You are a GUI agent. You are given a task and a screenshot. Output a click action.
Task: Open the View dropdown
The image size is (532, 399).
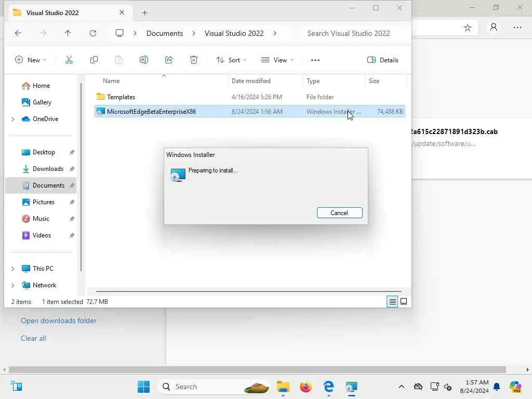pos(277,60)
